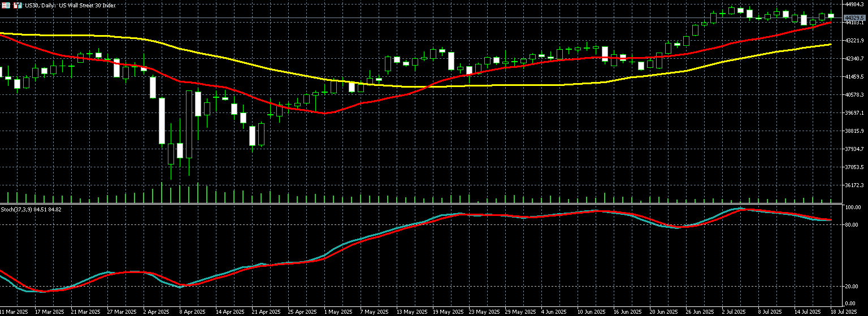Click the 18 Jul 2025 date label
The width and height of the screenshot is (868, 316).
(845, 311)
